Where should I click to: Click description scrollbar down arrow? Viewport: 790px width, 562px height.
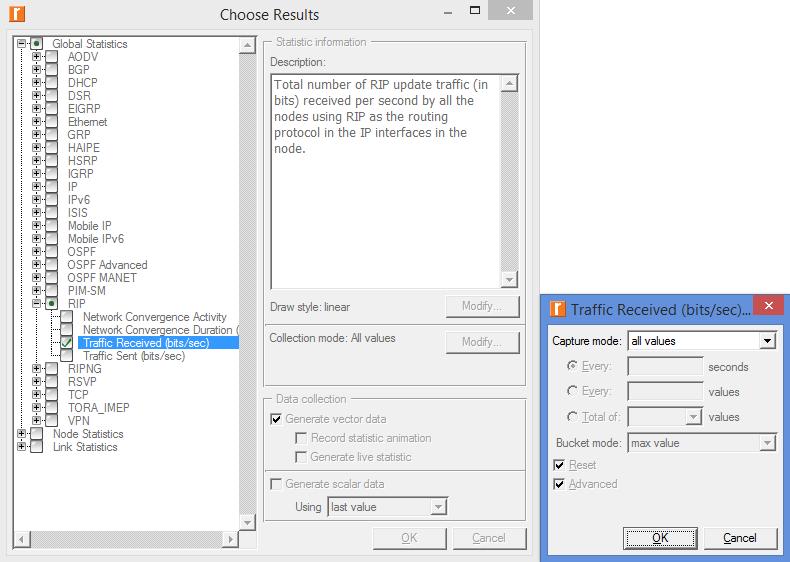tap(509, 279)
